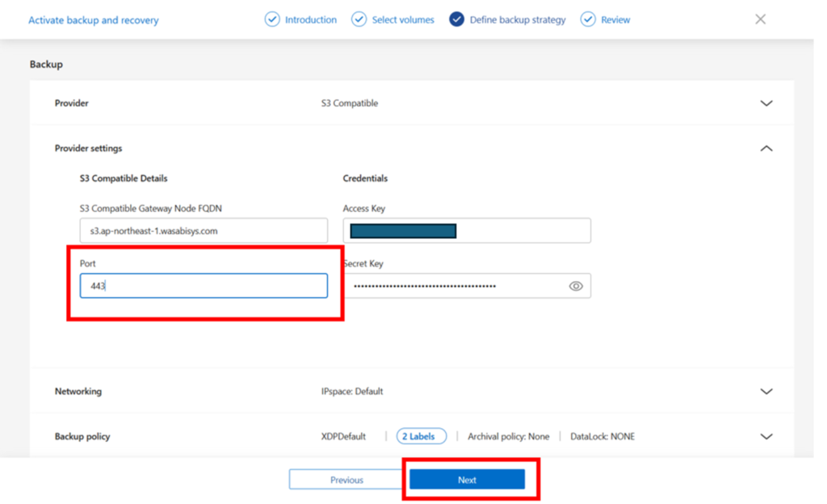Viewport: 827px width, 504px height.
Task: Click the Select volumes step checkmark icon
Action: [359, 19]
